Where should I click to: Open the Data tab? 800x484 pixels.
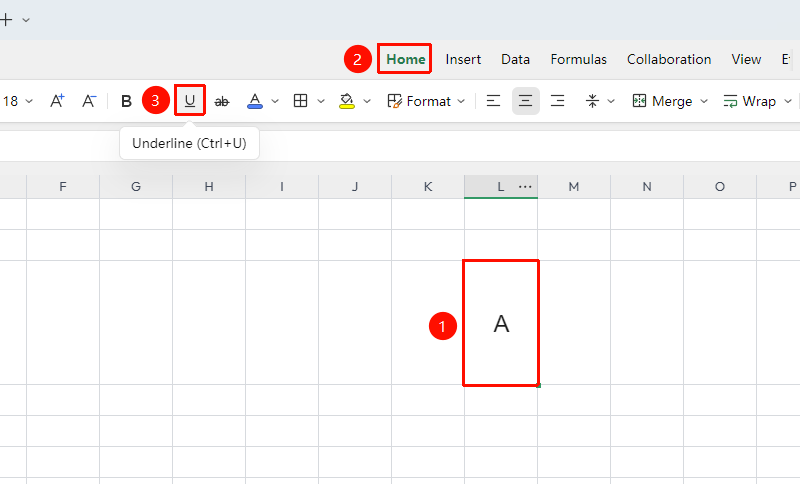point(515,59)
